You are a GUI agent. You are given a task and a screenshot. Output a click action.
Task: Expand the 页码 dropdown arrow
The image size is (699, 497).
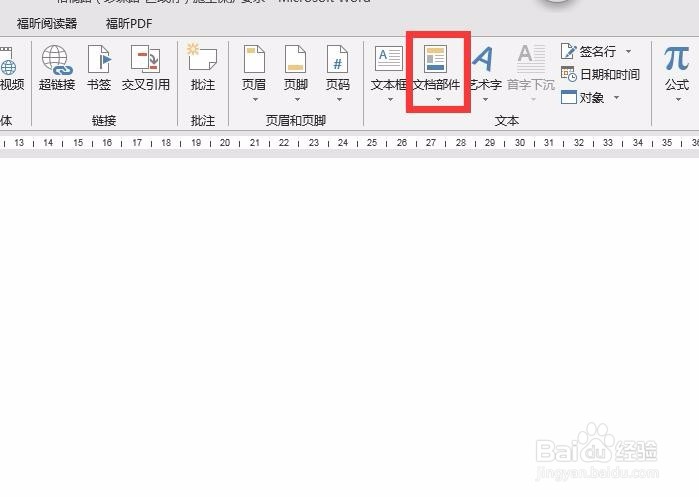339,99
